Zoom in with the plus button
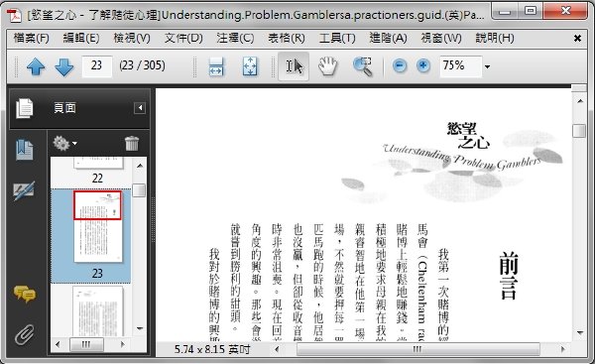595x364 pixels. [x=423, y=66]
